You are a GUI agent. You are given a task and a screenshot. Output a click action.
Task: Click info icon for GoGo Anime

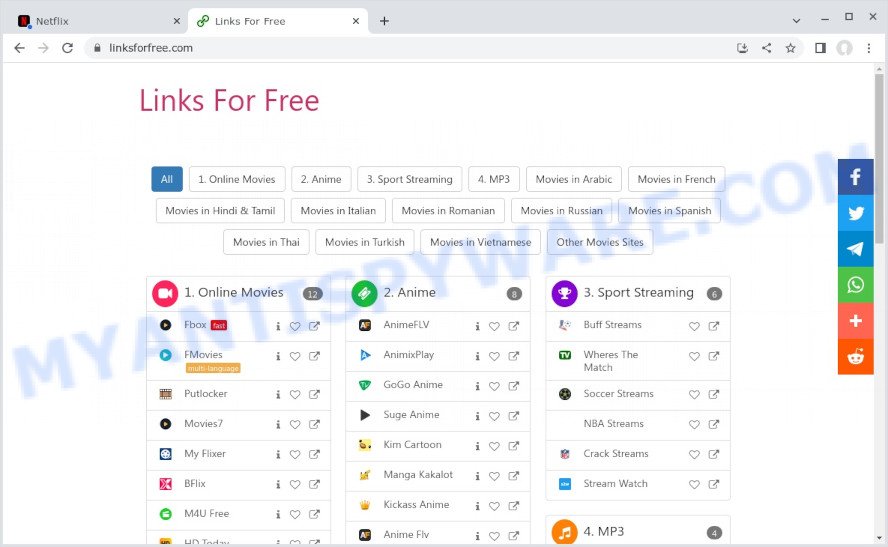[477, 386]
